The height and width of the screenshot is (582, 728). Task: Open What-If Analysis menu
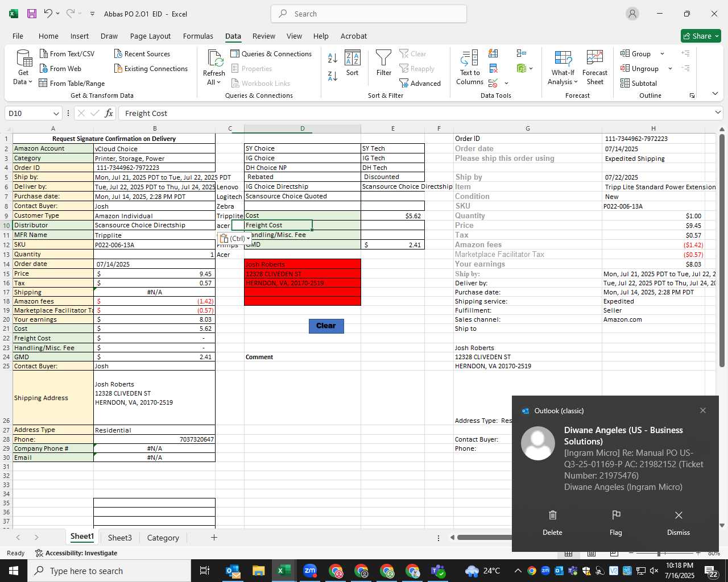562,68
